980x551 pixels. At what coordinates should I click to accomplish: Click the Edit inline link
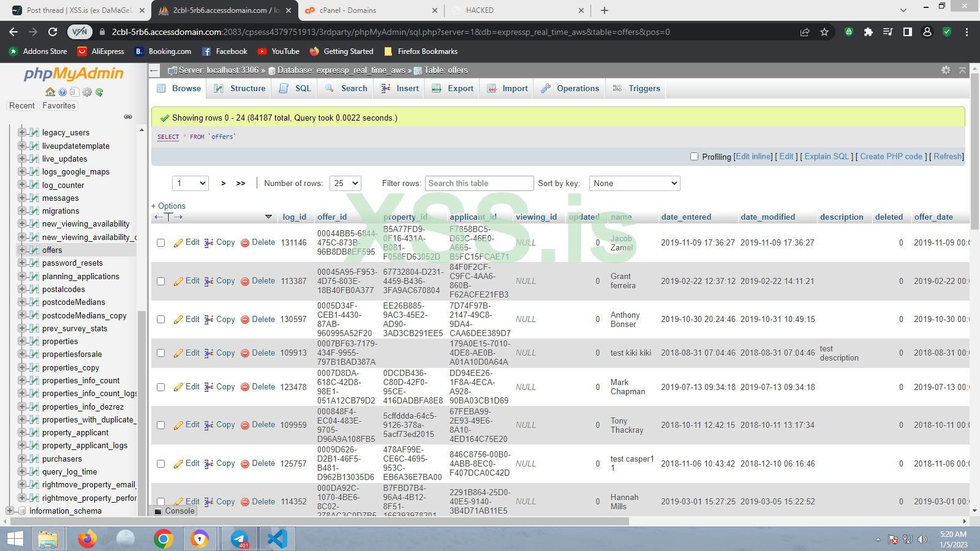754,157
